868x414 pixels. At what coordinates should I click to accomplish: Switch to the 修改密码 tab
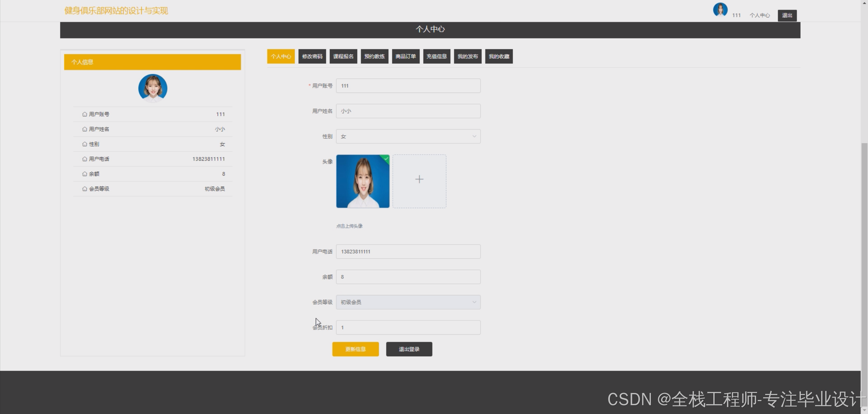pos(312,56)
